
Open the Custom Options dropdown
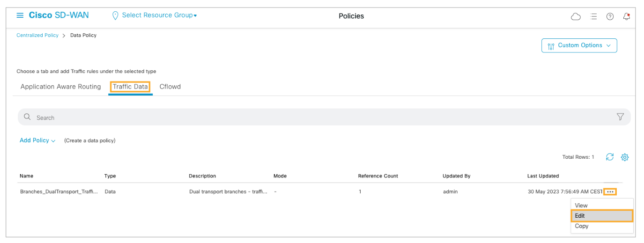pos(579,45)
